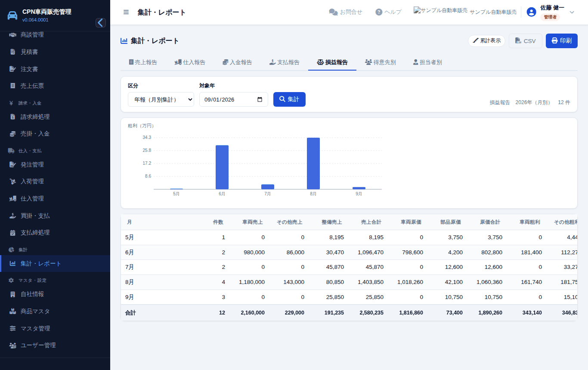The height and width of the screenshot is (370, 588).
Task: Open ユーザー管理 in the sidebar
Action: (x=55, y=345)
